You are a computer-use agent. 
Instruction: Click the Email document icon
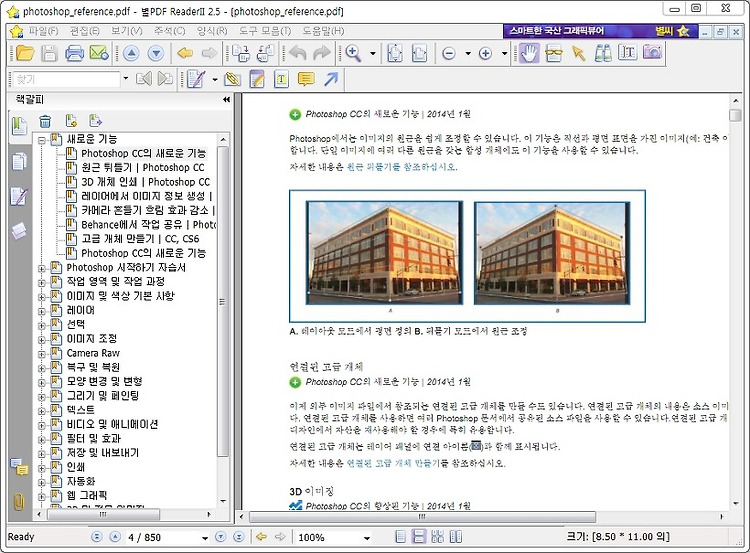click(x=99, y=53)
